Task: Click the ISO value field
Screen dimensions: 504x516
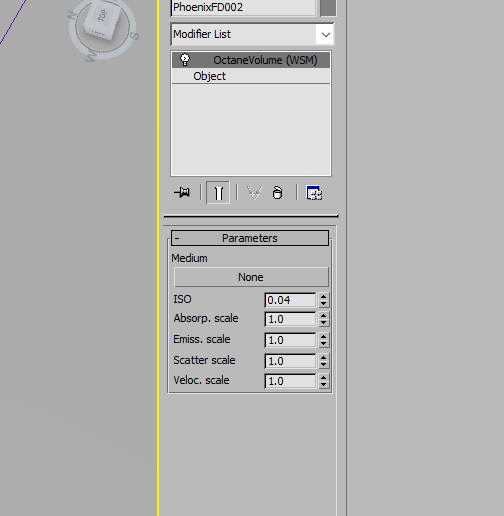Action: (x=290, y=300)
